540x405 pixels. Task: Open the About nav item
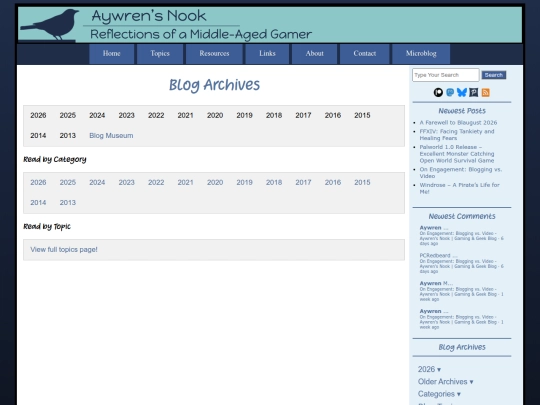point(314,54)
